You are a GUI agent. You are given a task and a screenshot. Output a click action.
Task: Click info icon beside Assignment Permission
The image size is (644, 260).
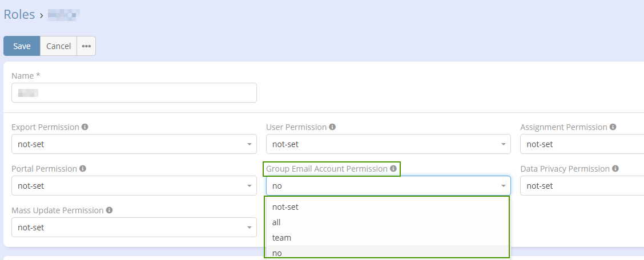click(613, 127)
